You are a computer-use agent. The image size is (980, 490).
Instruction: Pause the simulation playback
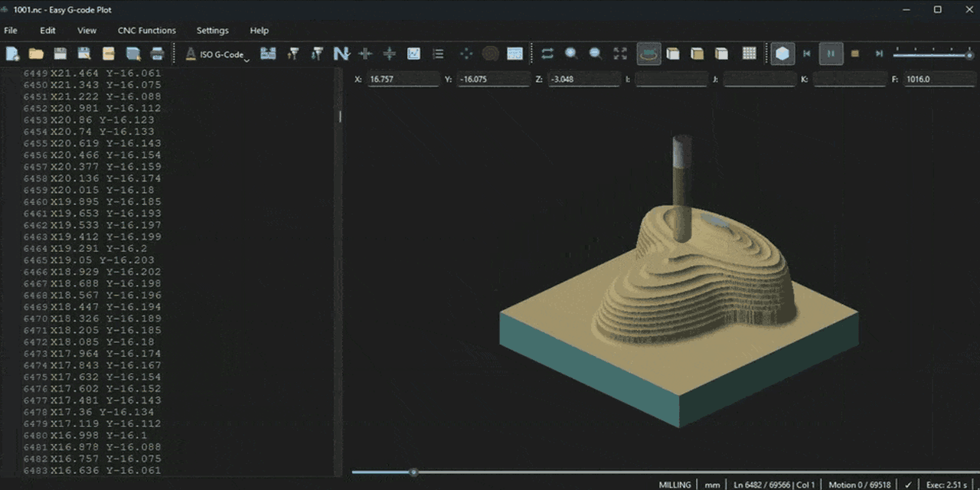(x=831, y=54)
